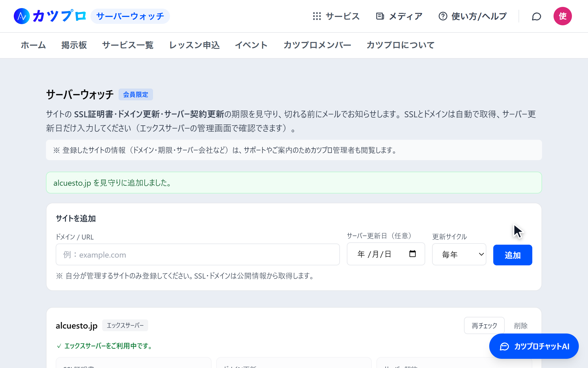This screenshot has height=368, width=588.
Task: Open 使い方/ヘルプ help page
Action: (473, 16)
